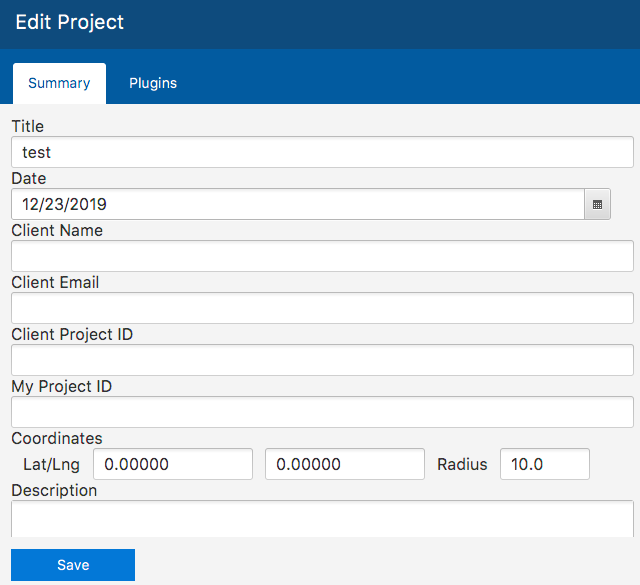The width and height of the screenshot is (640, 585).
Task: Select the Summary tab
Action: pyautogui.click(x=59, y=83)
